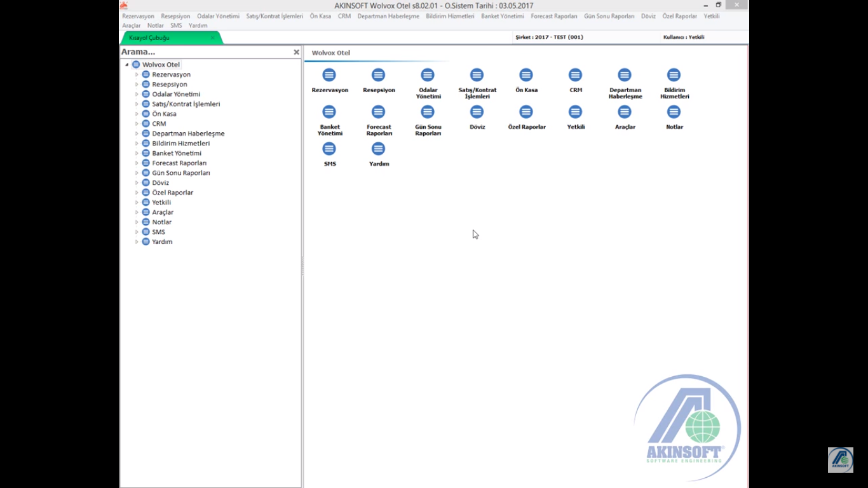Select Bildirim Hizmetleri in the tree
868x488 pixels.
[181, 144]
